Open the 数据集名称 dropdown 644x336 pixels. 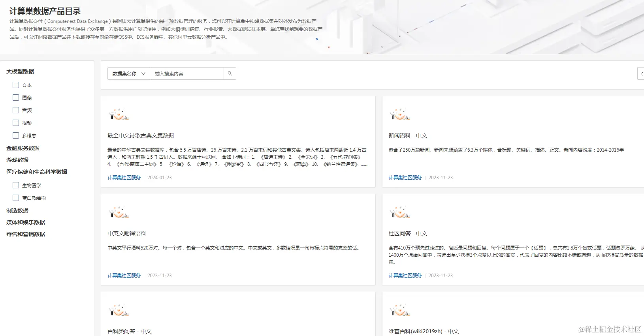coord(129,73)
